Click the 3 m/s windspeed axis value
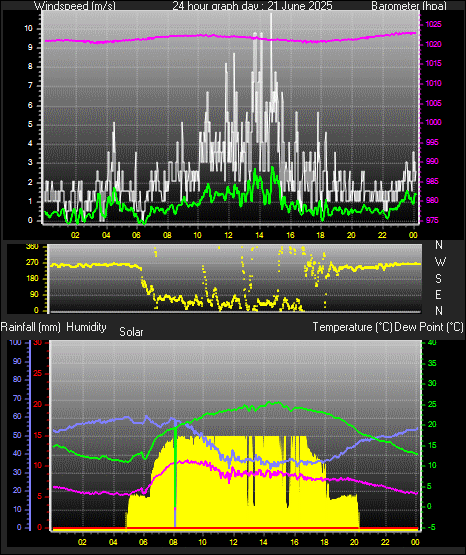The image size is (466, 555). click(30, 163)
